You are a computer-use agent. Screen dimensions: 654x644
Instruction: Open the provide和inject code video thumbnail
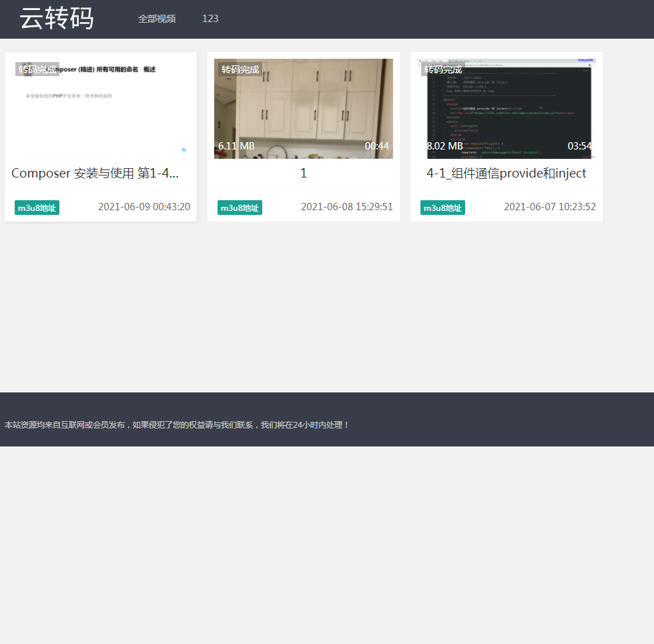(x=507, y=108)
